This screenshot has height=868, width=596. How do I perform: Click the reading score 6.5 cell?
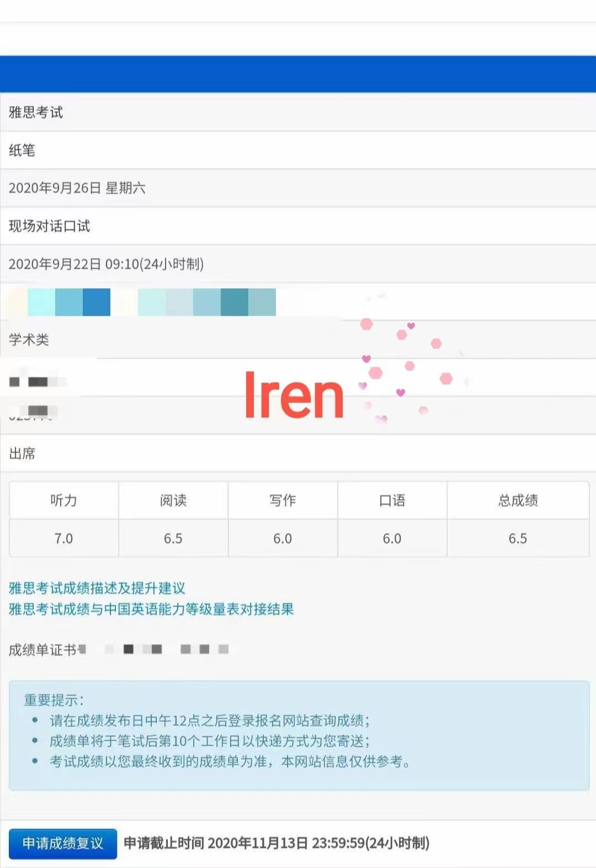click(173, 538)
